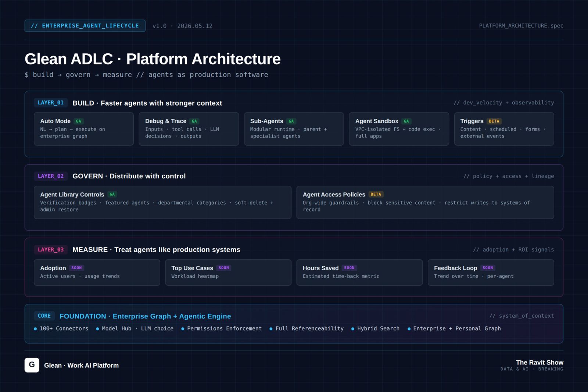588x392 pixels.
Task: Click Glean · Work AI Platform footer text
Action: (81, 366)
